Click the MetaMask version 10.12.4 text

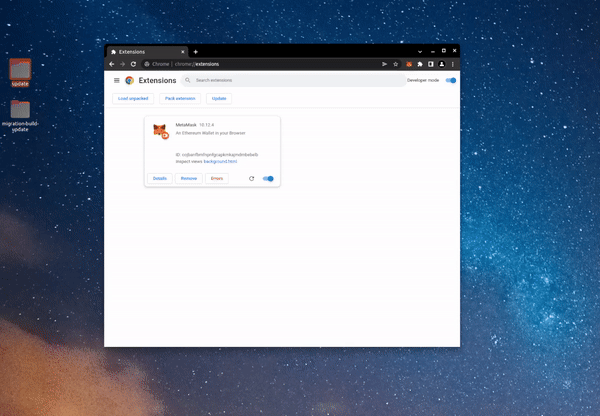(207, 125)
